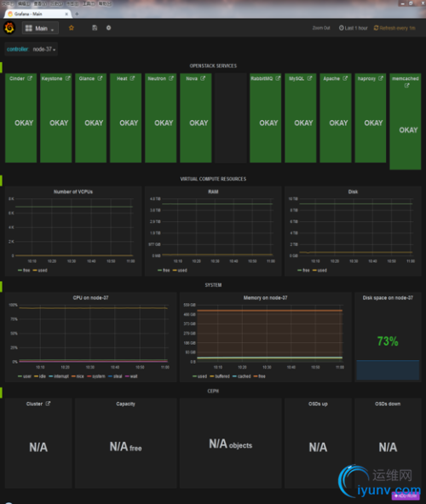Screen dimensions: 426x504
Task: Click Refresh every 1m control
Action: 394,28
